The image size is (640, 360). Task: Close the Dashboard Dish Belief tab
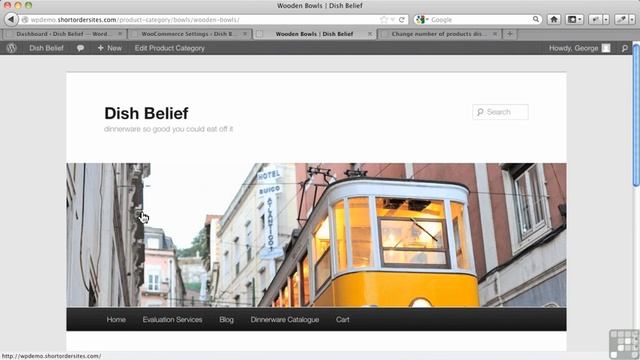tap(120, 34)
